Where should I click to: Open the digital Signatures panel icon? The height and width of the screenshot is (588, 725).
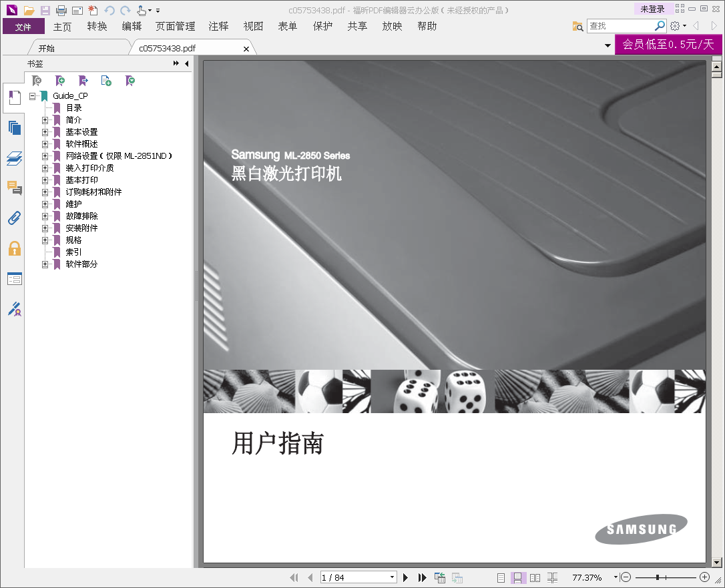[x=14, y=309]
